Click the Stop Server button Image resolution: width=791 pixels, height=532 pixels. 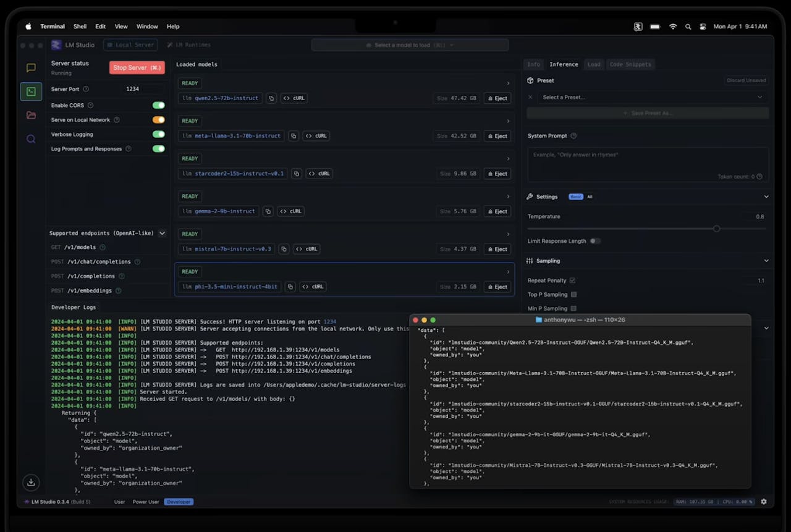[x=137, y=68]
